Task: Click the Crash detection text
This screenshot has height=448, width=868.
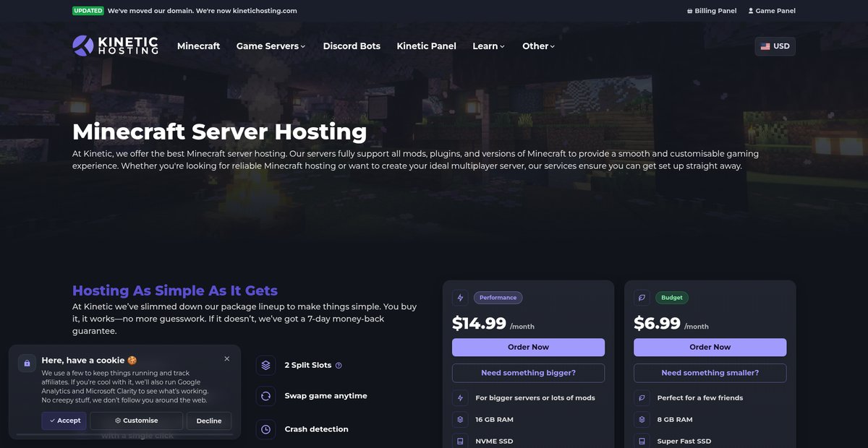Action: pos(316,429)
